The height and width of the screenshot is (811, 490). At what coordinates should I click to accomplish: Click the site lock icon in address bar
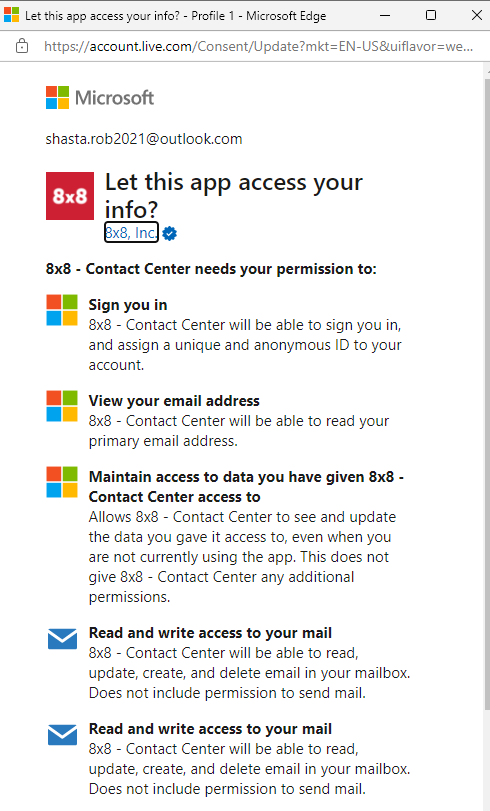pos(22,46)
